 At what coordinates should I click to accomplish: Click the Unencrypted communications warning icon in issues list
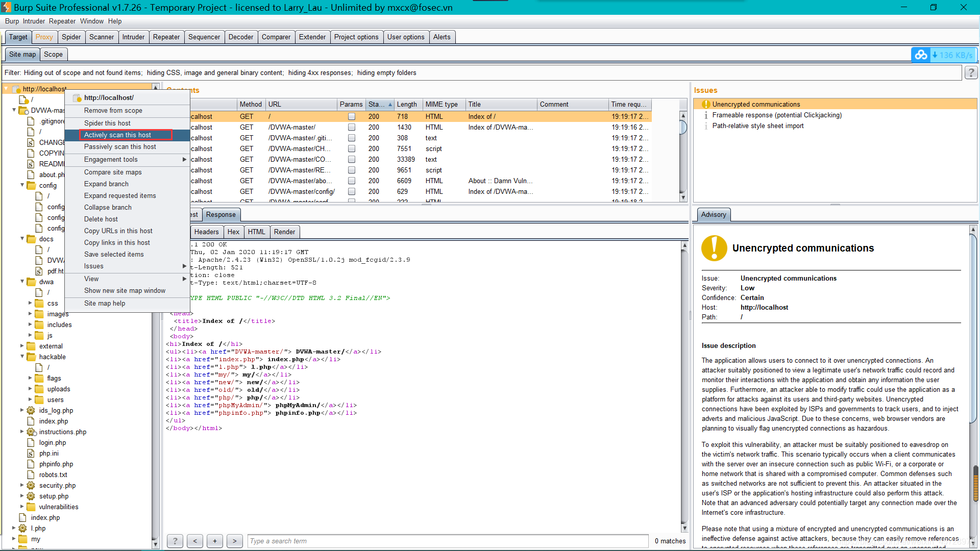pyautogui.click(x=706, y=104)
